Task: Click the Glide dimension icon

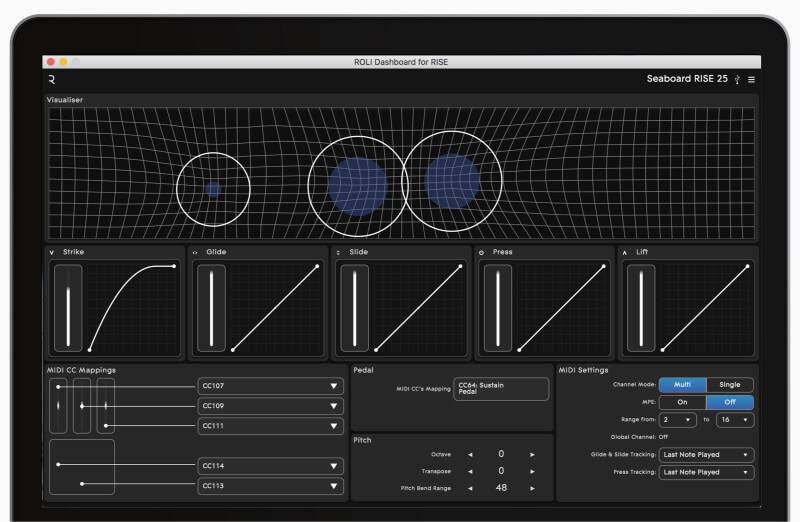Action: coord(195,253)
